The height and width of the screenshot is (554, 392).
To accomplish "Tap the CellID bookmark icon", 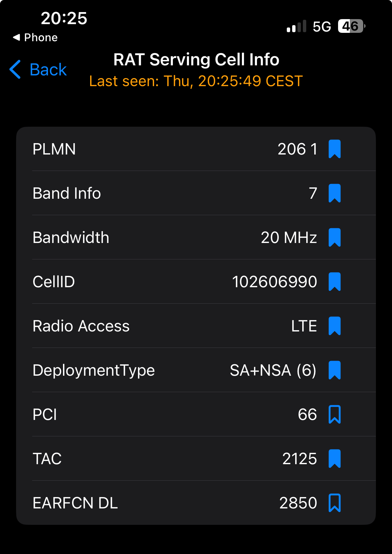I will (x=334, y=282).
